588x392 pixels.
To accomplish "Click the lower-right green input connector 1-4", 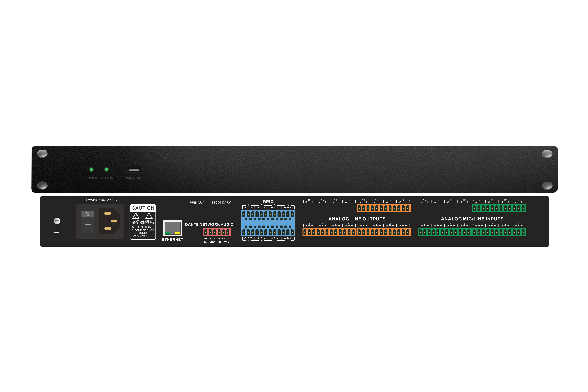I will (499, 232).
